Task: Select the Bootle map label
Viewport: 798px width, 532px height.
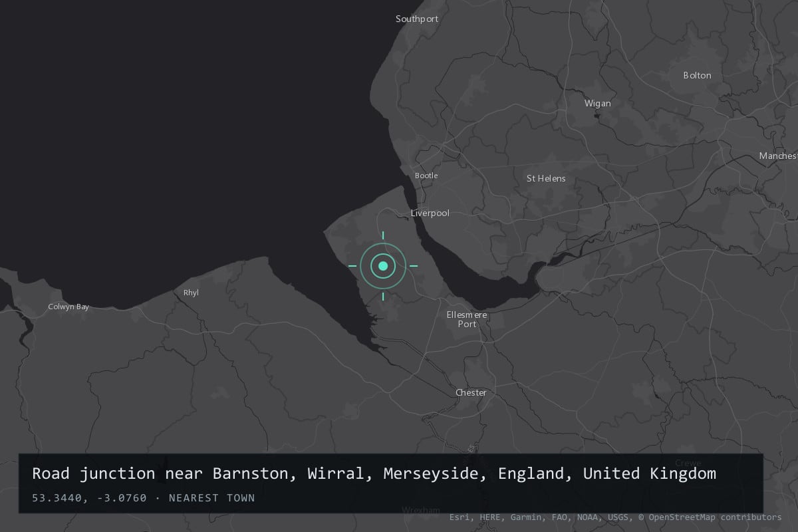Action: [x=426, y=176]
